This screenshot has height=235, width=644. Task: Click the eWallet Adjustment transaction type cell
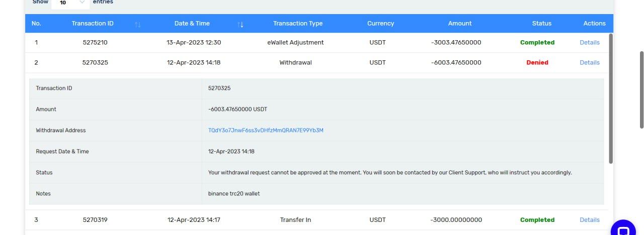coord(295,43)
